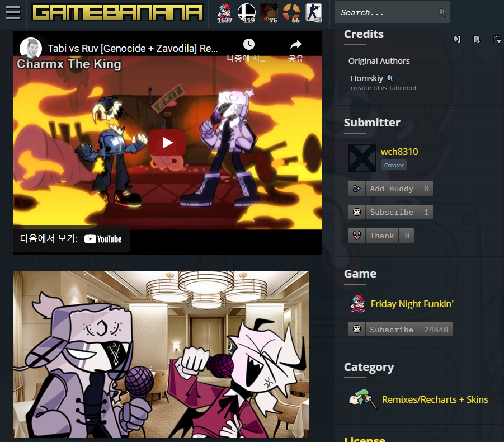Open Remixes/Recharts + Skins category
Screen dimensions: 504x442
click(435, 399)
